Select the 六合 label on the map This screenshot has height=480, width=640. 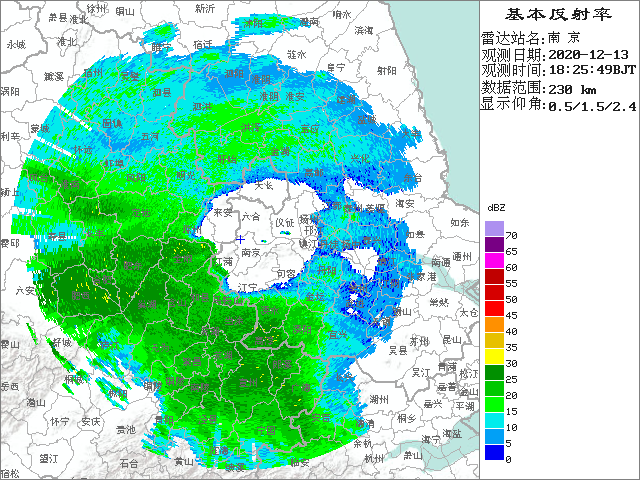[250, 216]
